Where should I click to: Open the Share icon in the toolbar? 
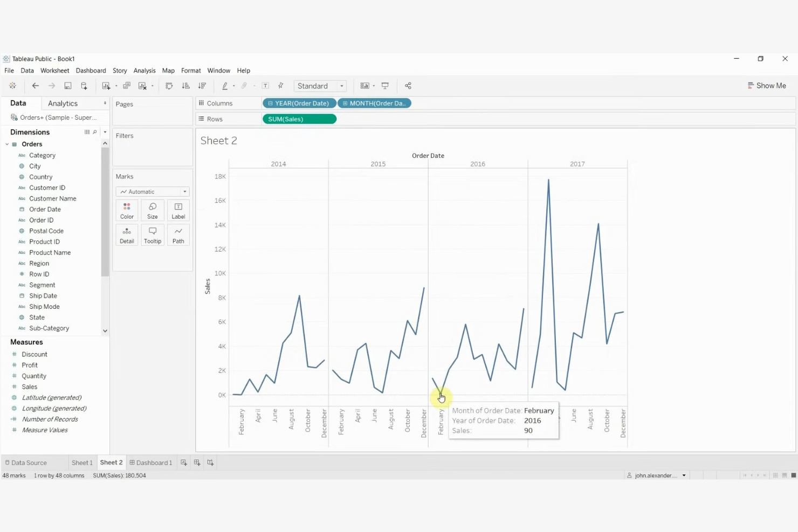[x=408, y=86]
